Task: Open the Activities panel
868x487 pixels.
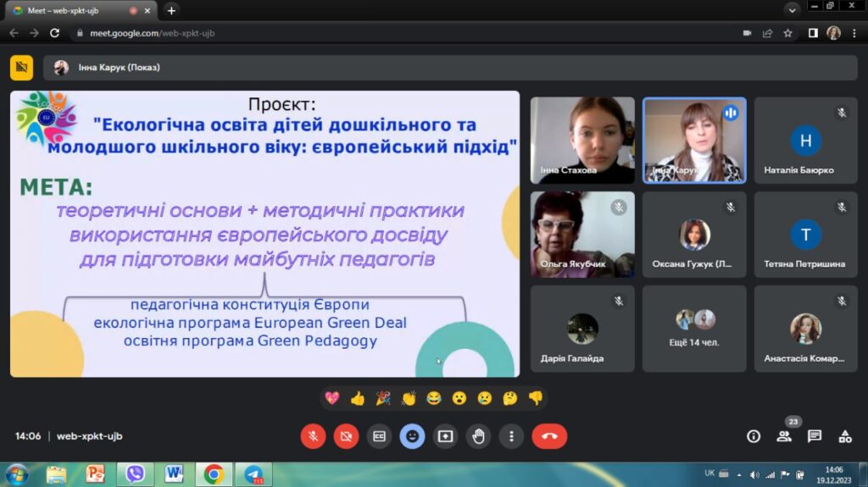Action: pyautogui.click(x=845, y=436)
